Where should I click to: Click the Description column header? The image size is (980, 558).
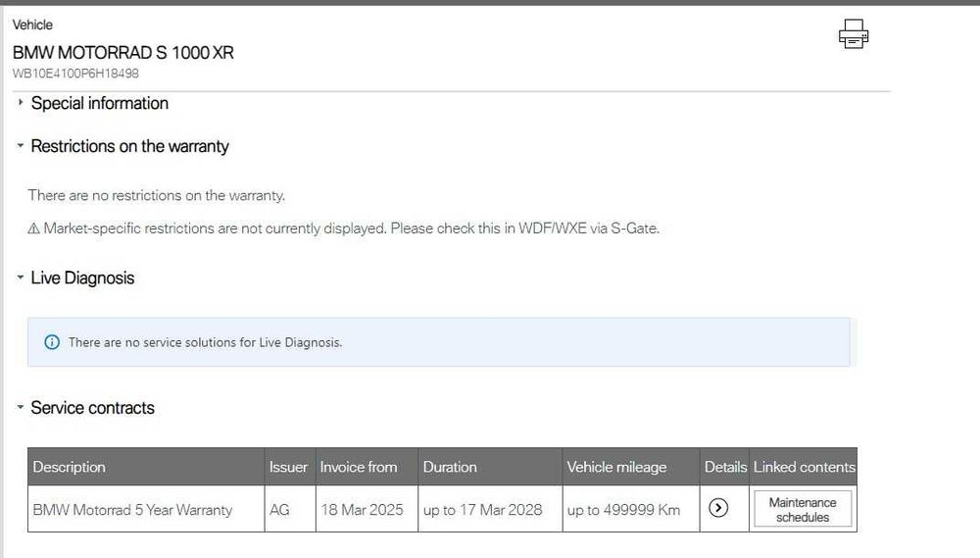[x=70, y=467]
